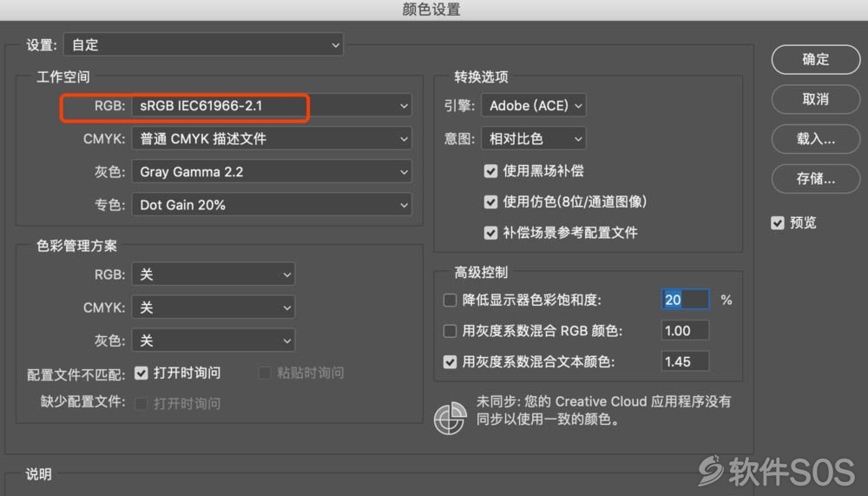
Task: Uncheck 配置文件不匹配 打开时询问
Action: pos(141,373)
